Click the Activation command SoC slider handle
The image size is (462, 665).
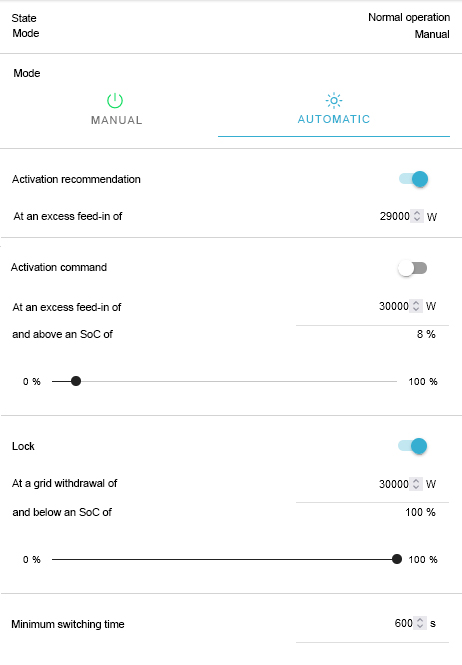(x=76, y=381)
